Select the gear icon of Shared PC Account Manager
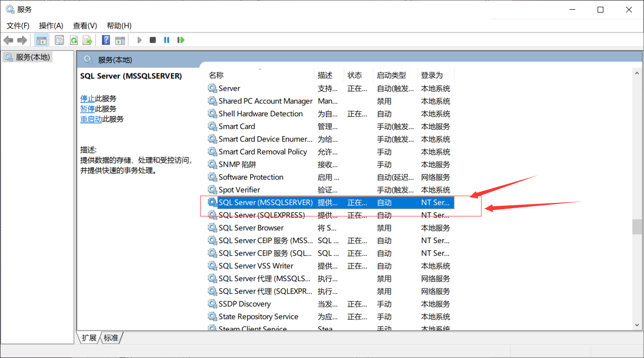This screenshot has width=644, height=358. [212, 101]
